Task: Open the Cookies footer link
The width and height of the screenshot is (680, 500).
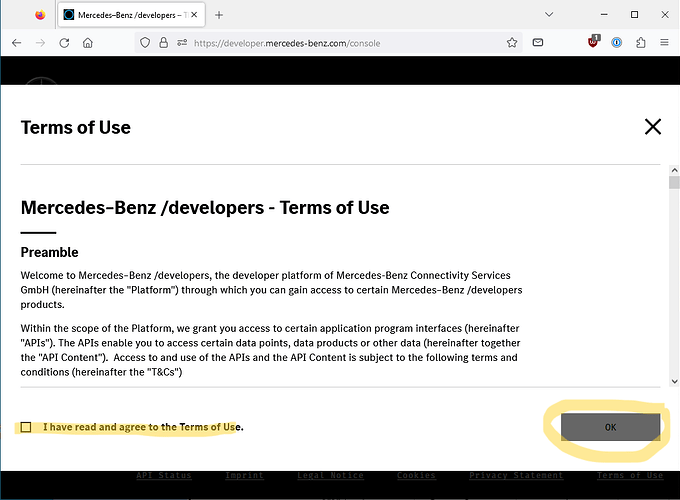Action: 416,475
